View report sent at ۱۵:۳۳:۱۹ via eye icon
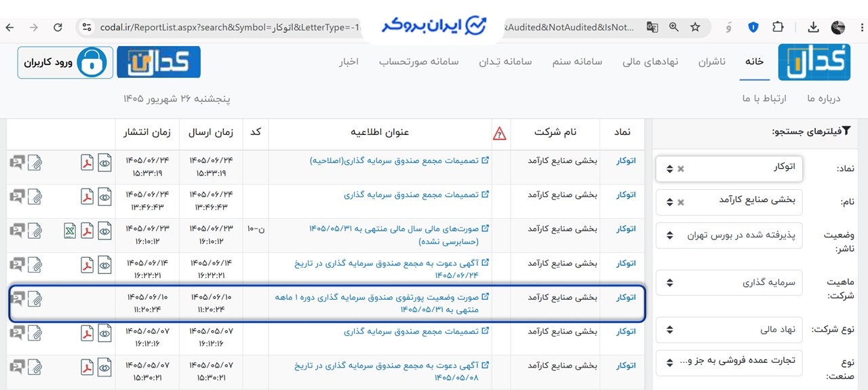The image size is (868, 390). (x=104, y=163)
